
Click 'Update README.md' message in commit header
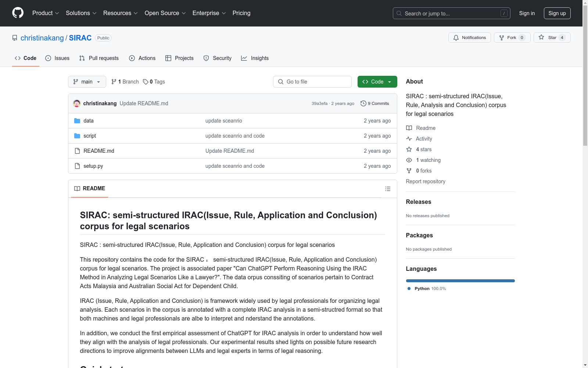point(144,103)
